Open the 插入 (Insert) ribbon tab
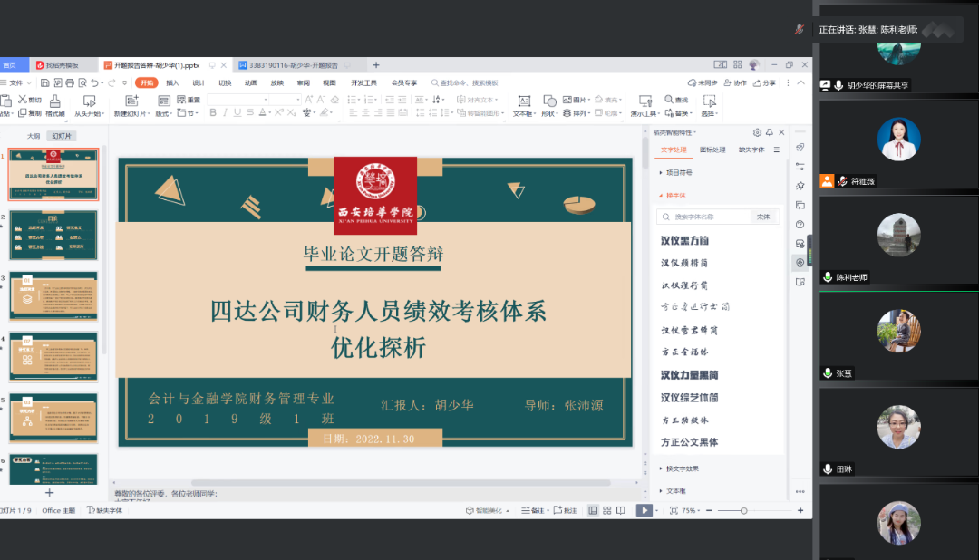This screenshot has width=979, height=560. pos(172,82)
